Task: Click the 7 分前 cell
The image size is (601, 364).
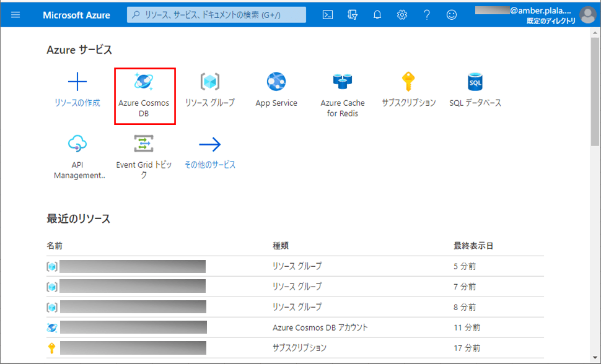Action: [465, 287]
